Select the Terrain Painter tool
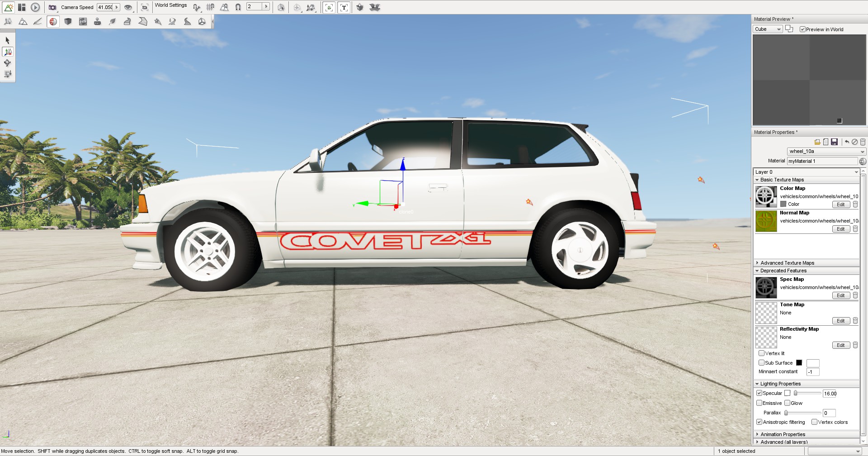868x456 pixels. (x=38, y=21)
